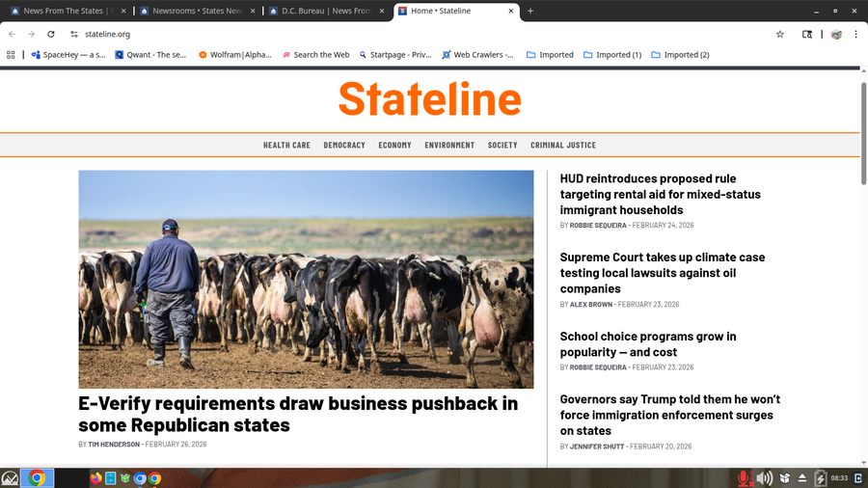Click the cattle farm article image
This screenshot has height=488, width=868.
click(x=306, y=279)
